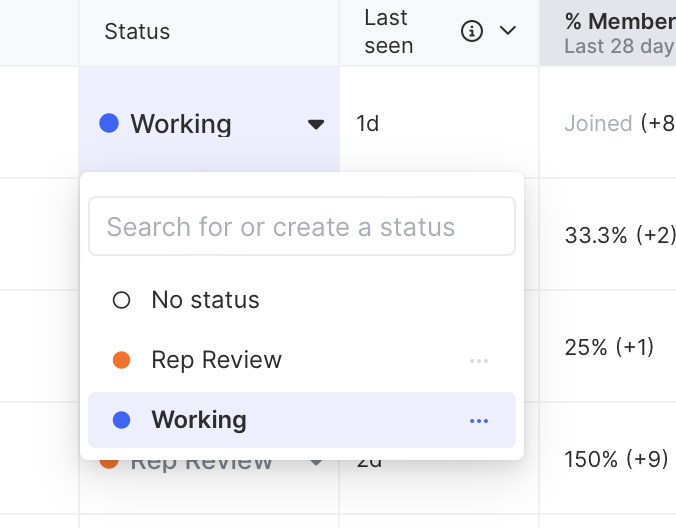This screenshot has height=528, width=676.
Task: Pick No status from the list
Action: click(205, 300)
